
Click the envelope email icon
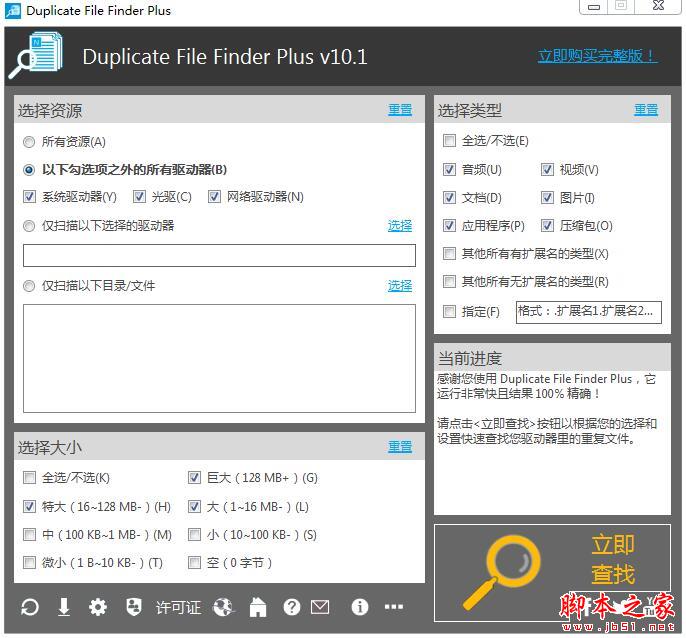tap(320, 607)
